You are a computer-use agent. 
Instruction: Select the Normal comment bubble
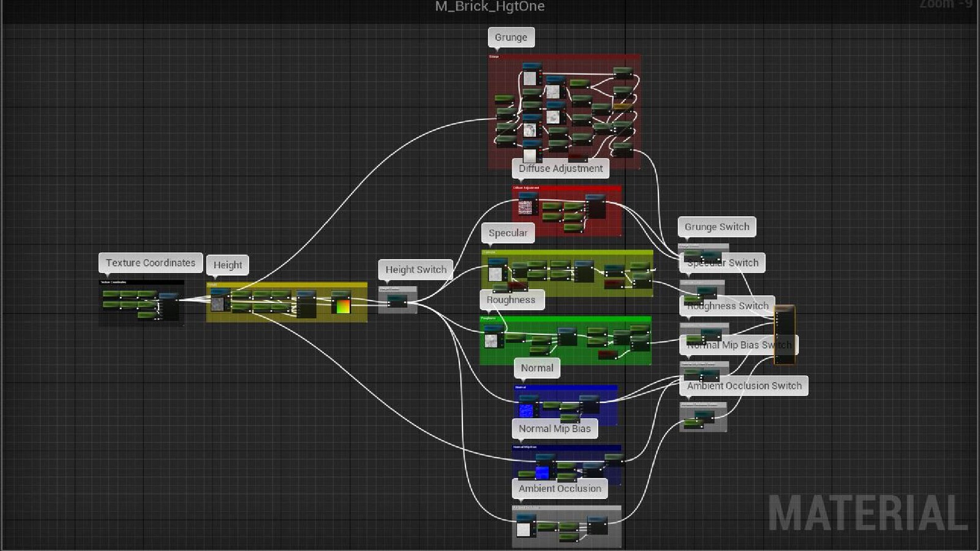click(537, 368)
